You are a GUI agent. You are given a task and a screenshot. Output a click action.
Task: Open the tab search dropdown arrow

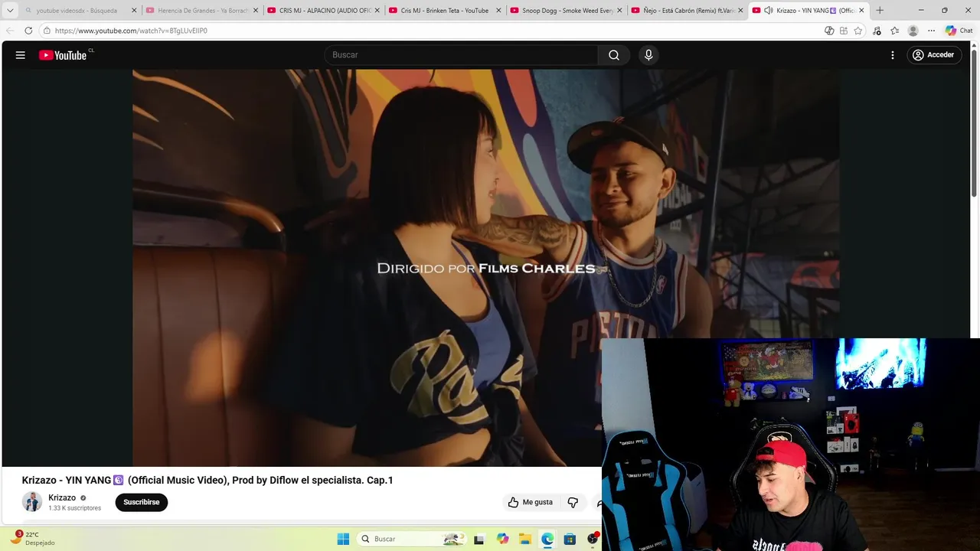coord(10,11)
